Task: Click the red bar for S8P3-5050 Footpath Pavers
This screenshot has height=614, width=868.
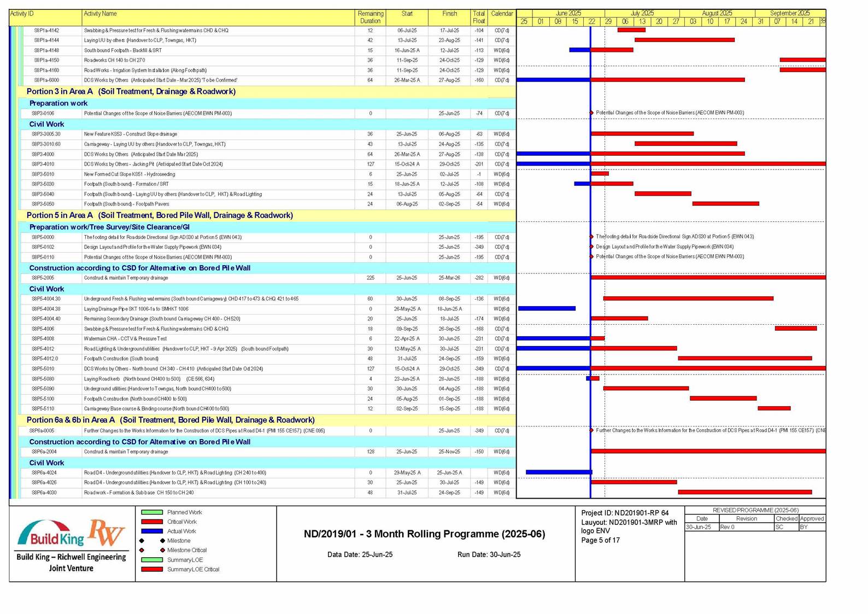Action: point(725,204)
